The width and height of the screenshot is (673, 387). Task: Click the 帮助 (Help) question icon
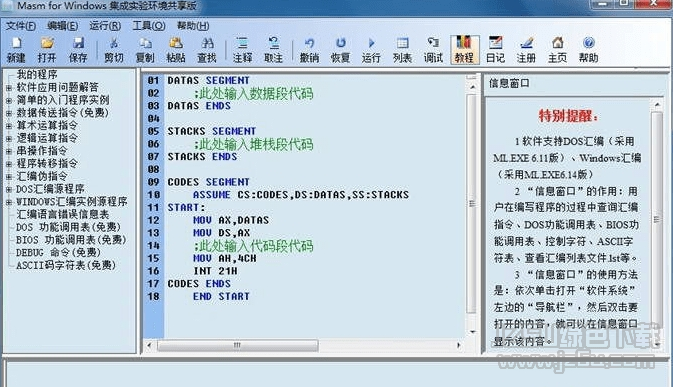coord(588,43)
